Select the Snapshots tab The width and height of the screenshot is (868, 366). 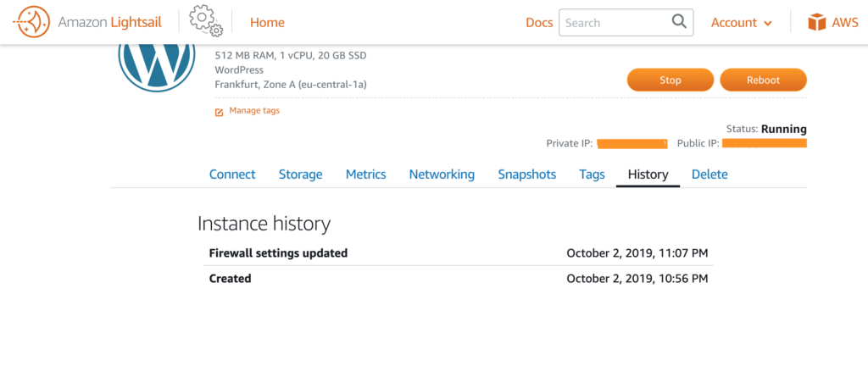pos(527,175)
